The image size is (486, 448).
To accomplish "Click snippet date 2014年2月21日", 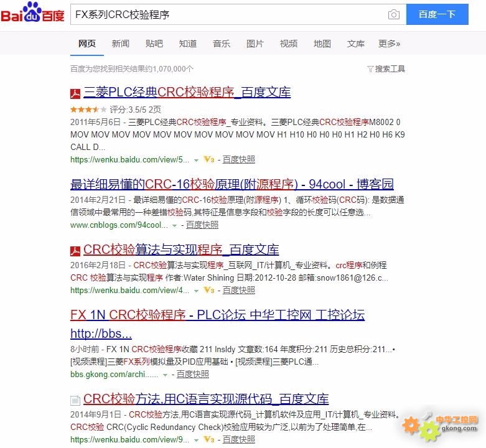I will click(x=98, y=200).
